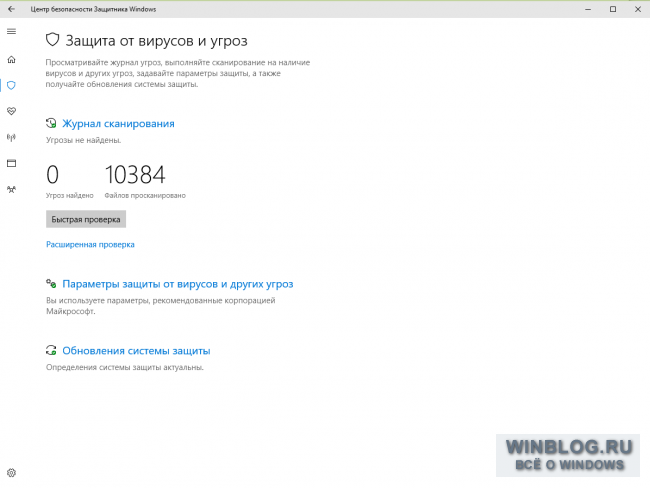This screenshot has width=650, height=488.
Task: Open the Home section in sidebar
Action: click(x=11, y=59)
